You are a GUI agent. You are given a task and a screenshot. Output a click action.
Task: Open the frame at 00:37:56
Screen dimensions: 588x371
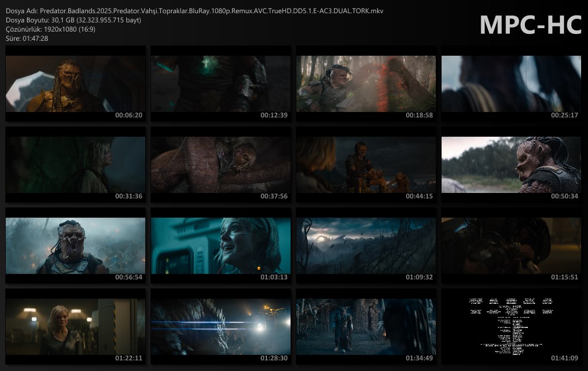[220, 165]
